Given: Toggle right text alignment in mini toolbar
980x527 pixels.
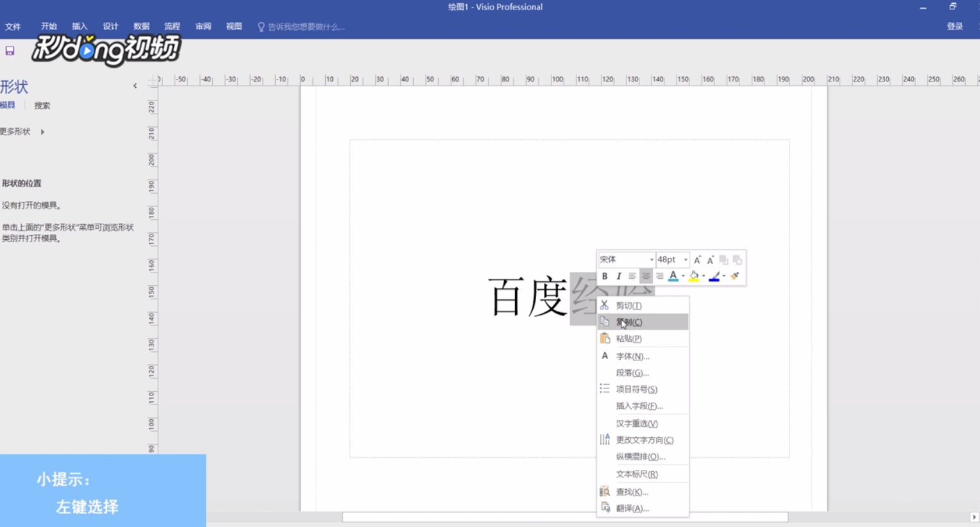Looking at the screenshot, I should pyautogui.click(x=659, y=276).
